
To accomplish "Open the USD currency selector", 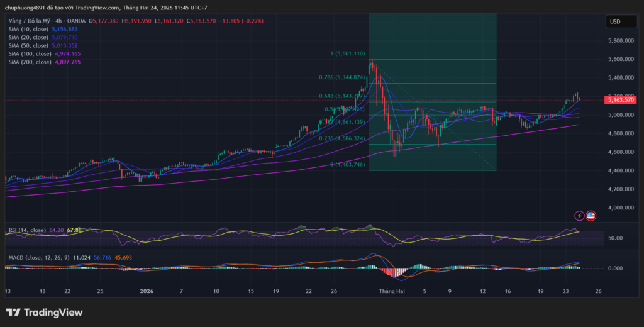I will [615, 22].
